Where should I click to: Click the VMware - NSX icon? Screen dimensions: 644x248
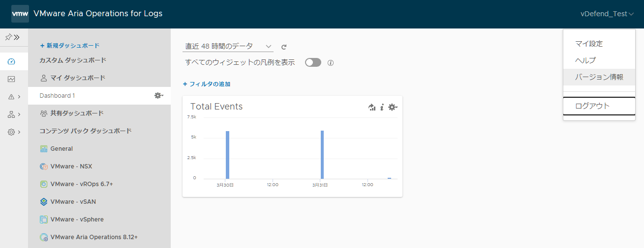coord(44,166)
